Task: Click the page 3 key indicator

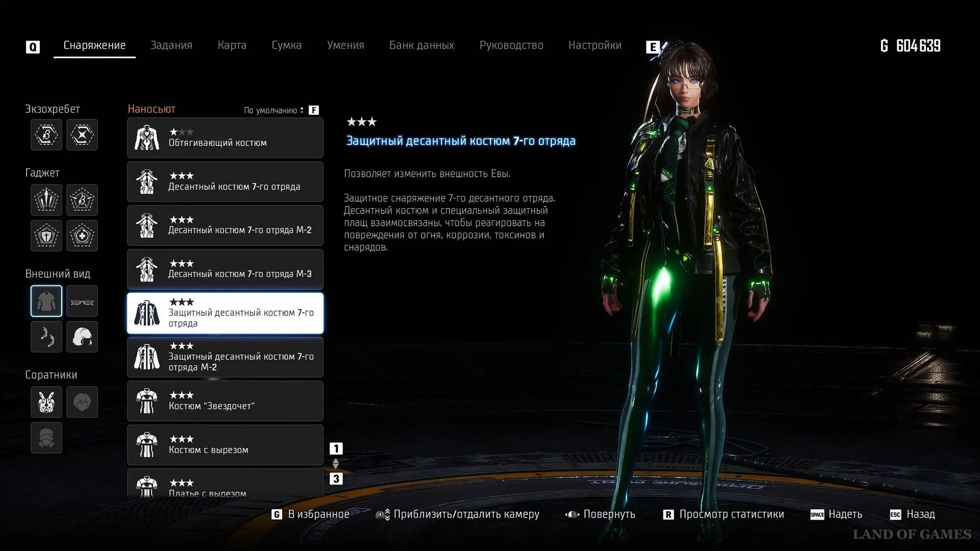Action: tap(336, 479)
